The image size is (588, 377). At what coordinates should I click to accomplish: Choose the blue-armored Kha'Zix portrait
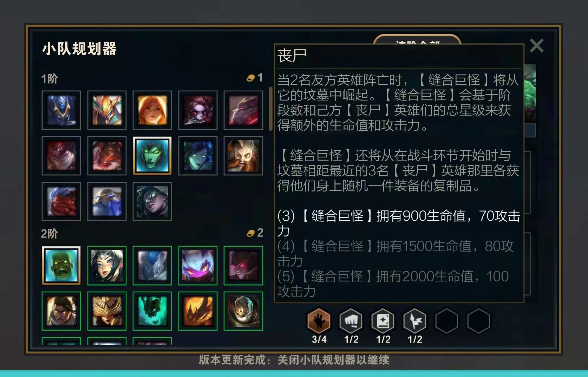(x=61, y=110)
